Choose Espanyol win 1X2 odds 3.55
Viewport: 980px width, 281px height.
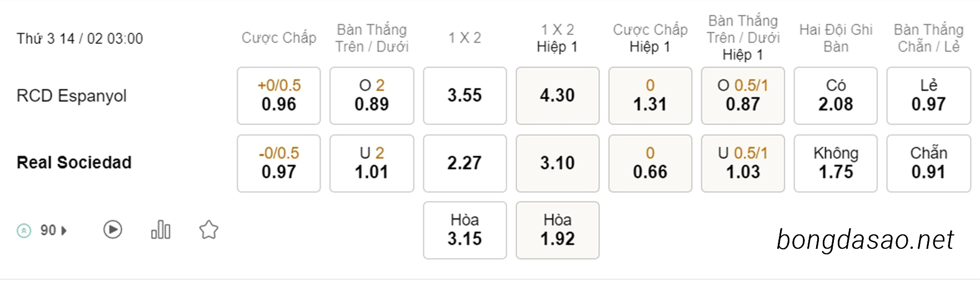point(465,96)
